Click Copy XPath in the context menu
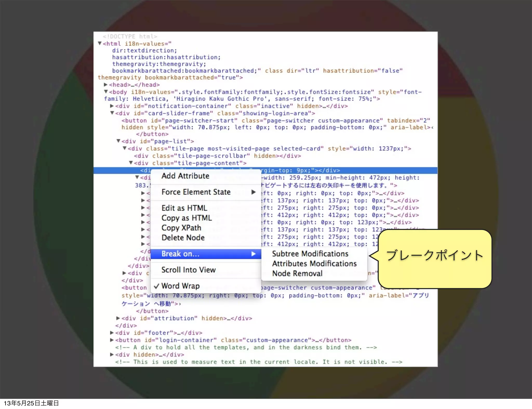 click(x=181, y=228)
